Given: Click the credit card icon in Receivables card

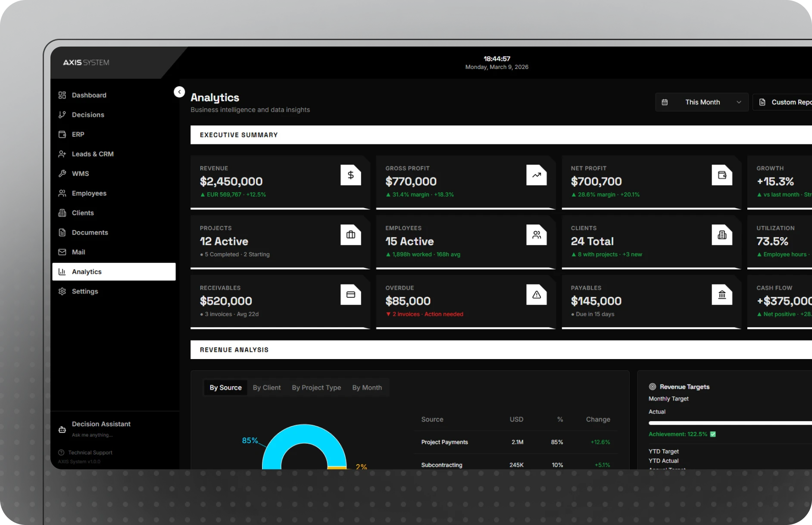Looking at the screenshot, I should pos(350,295).
